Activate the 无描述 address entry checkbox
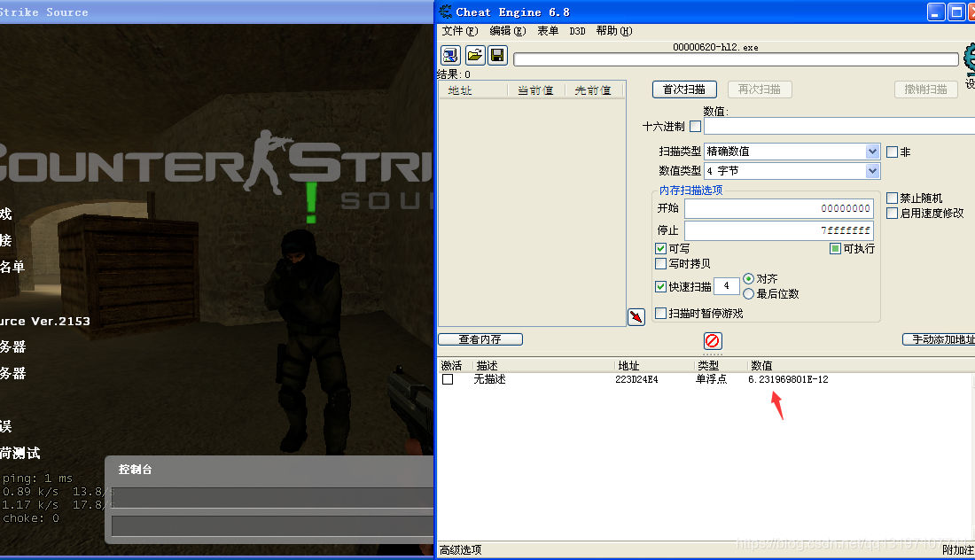Screen dimensions: 975x560 (448, 379)
